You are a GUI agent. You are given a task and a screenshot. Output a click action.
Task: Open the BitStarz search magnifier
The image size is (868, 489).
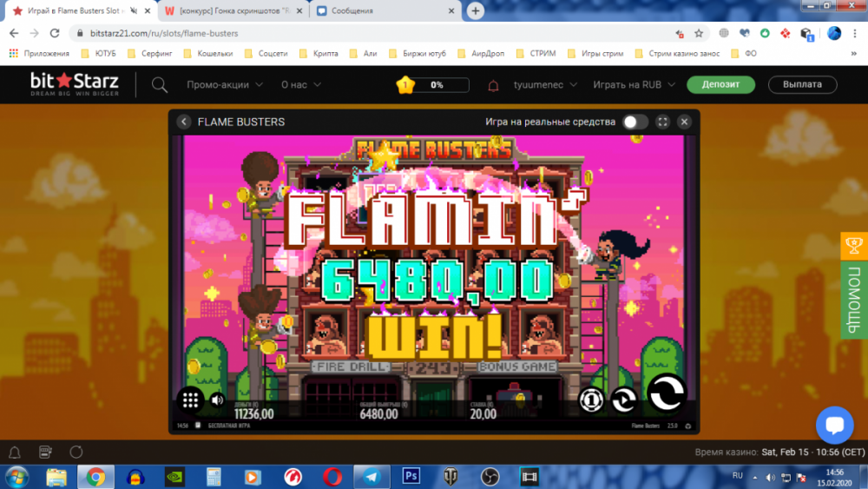(160, 85)
